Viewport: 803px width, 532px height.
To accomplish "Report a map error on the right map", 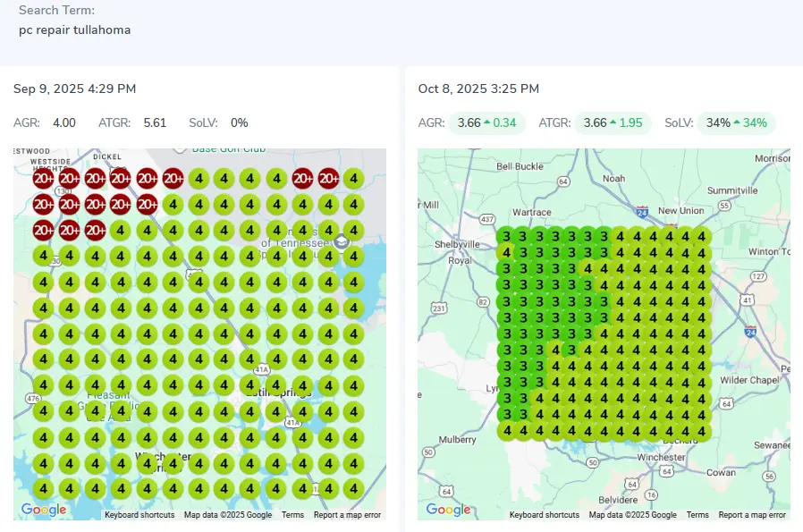I will pyautogui.click(x=752, y=515).
